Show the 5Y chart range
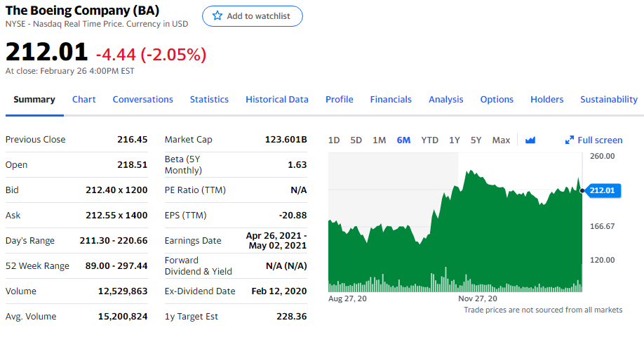Image resolution: width=644 pixels, height=349 pixels. (x=476, y=140)
